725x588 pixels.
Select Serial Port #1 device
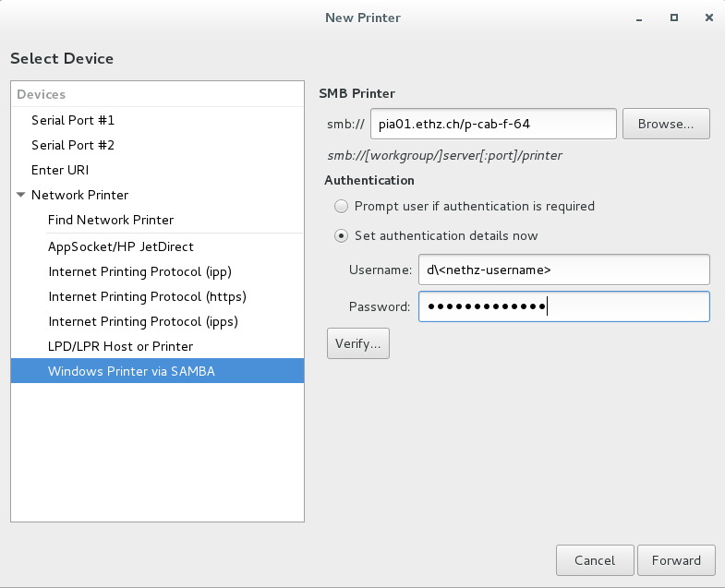[x=157, y=120]
